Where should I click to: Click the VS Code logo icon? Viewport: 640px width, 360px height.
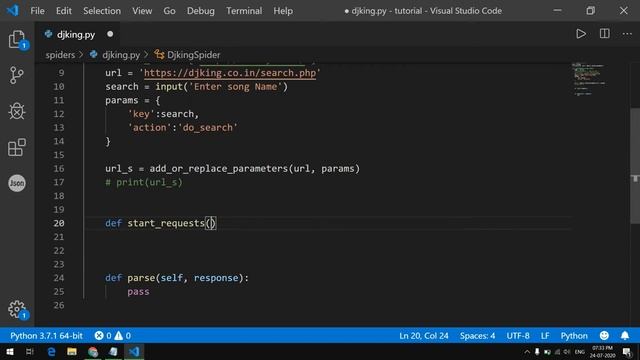pyautogui.click(x=12, y=11)
